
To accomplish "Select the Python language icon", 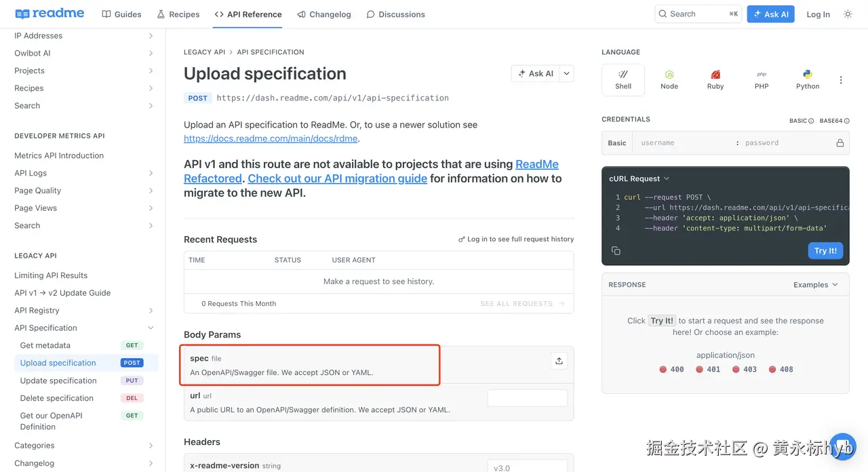I will click(808, 79).
